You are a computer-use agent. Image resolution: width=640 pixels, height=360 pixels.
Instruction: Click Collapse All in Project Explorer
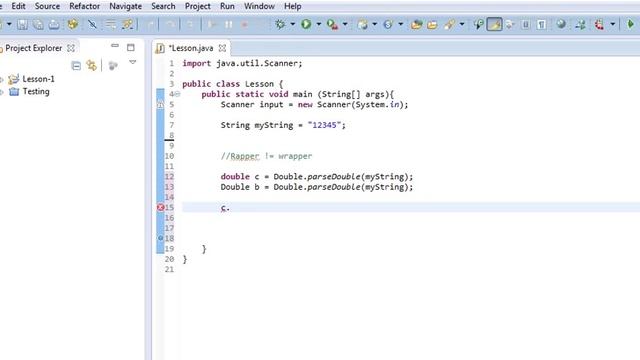click(x=76, y=66)
